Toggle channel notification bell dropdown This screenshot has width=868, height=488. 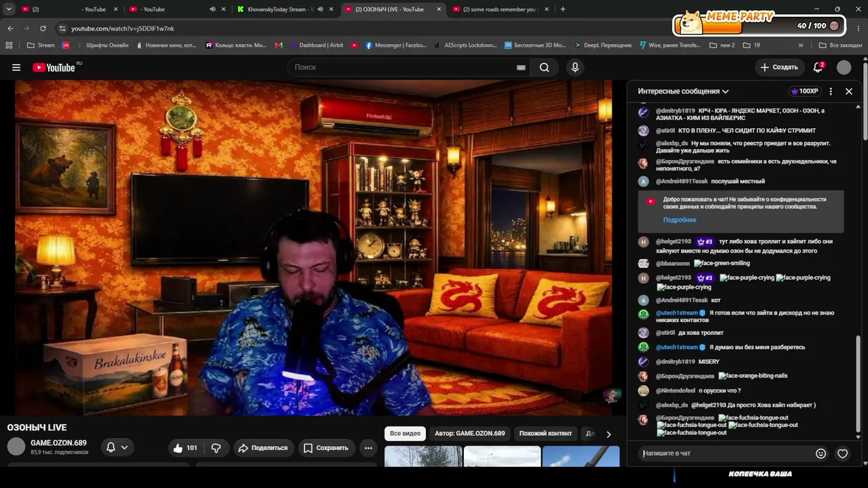[117, 447]
